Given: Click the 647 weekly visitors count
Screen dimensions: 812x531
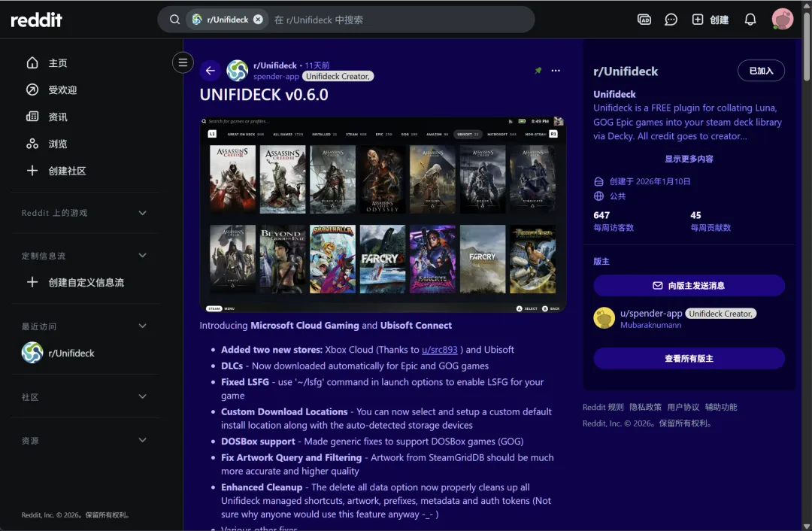Looking at the screenshot, I should pyautogui.click(x=601, y=215).
